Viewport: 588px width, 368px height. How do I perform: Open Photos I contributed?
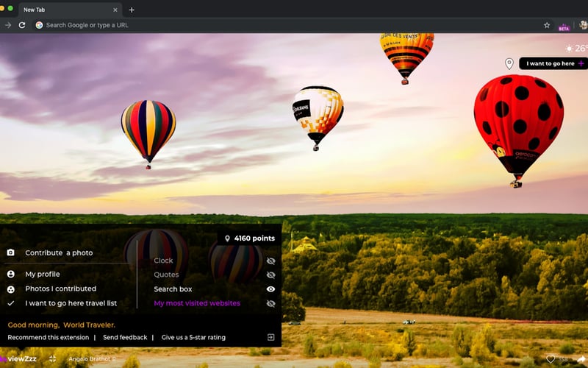(61, 289)
